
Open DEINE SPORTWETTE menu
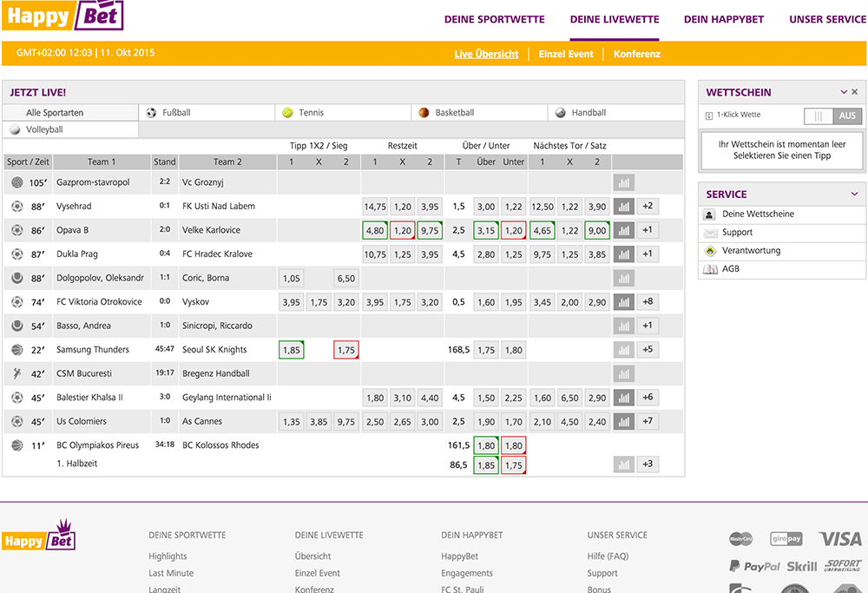[x=495, y=19]
